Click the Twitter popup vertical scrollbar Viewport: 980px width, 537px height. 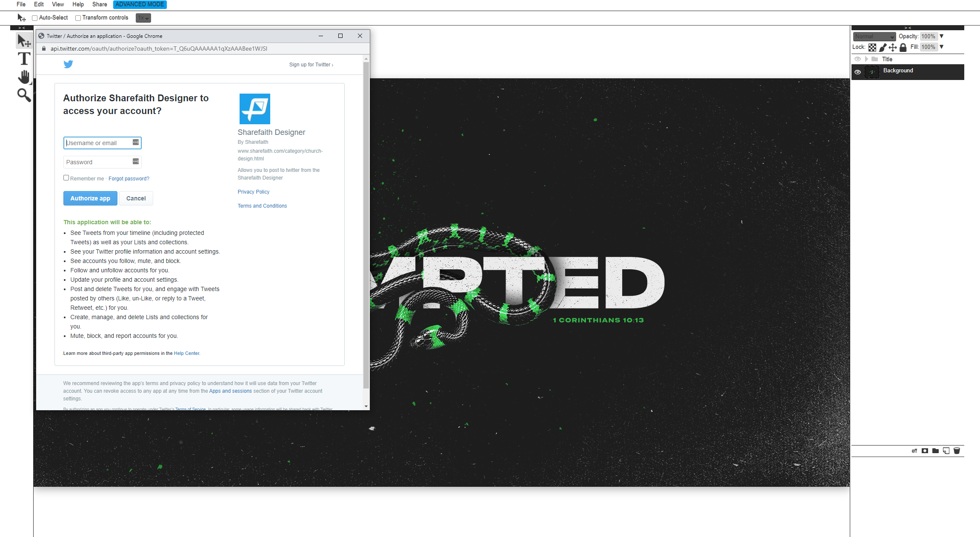(366, 226)
